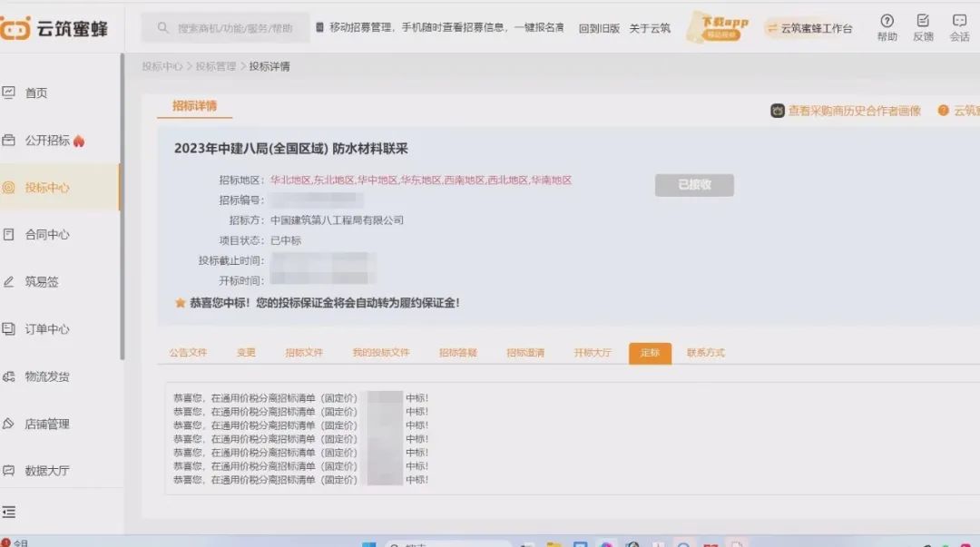
Task: Click the 筑易签 pen icon
Action: (8, 281)
